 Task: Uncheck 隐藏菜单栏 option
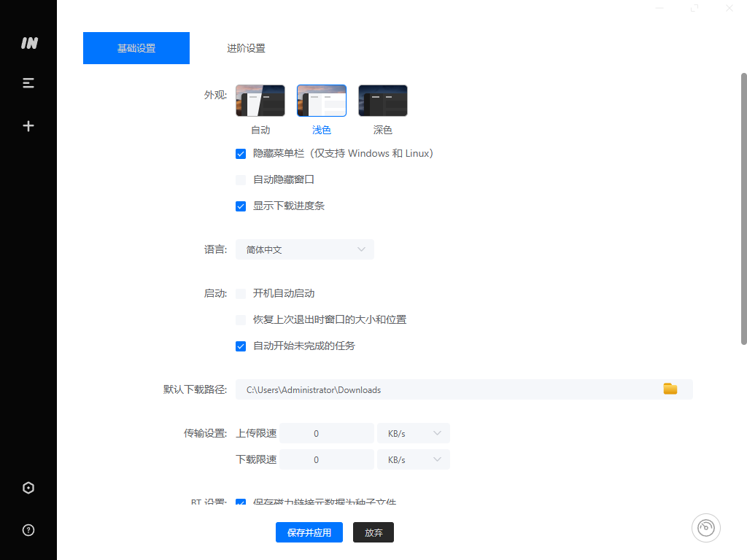(x=241, y=154)
